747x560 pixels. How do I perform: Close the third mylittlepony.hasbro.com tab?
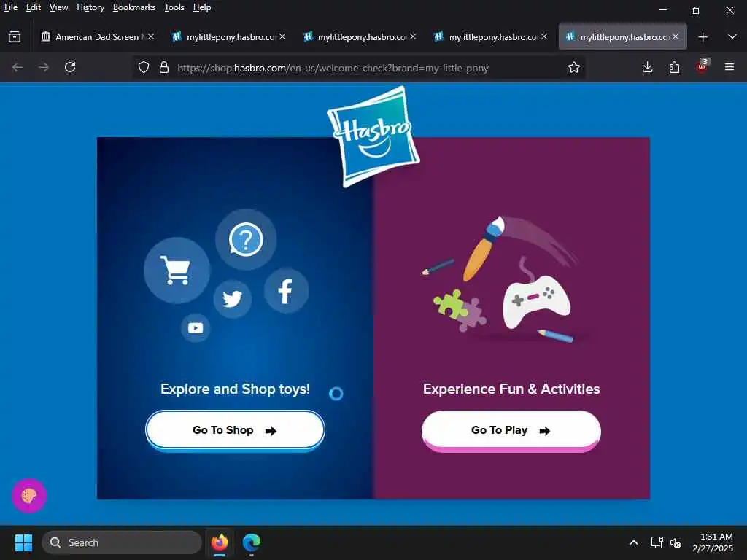[x=544, y=36]
